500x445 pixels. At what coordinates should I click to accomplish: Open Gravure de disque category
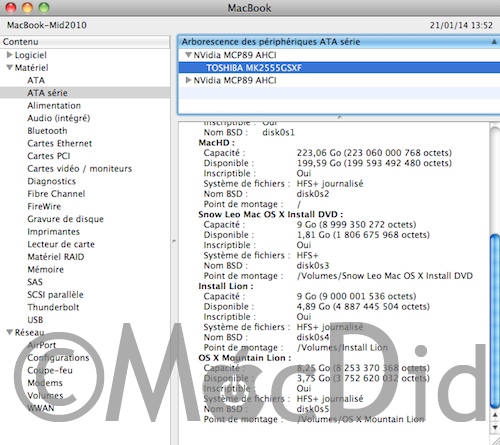65,219
